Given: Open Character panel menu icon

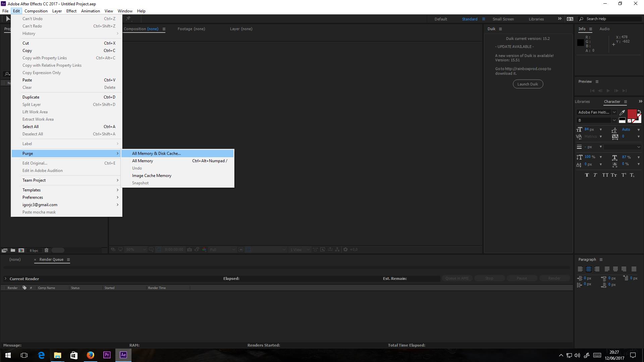Looking at the screenshot, I should coord(626,102).
